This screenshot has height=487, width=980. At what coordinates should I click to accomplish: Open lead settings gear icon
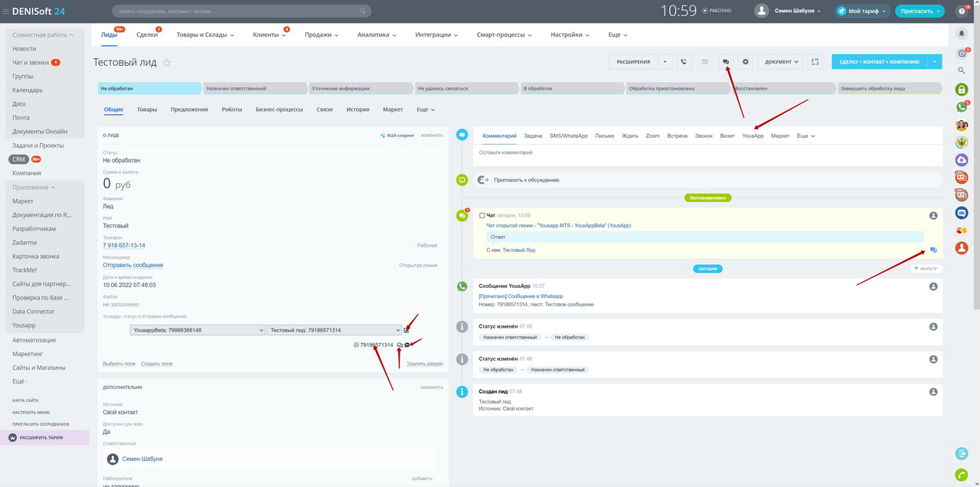click(x=746, y=62)
